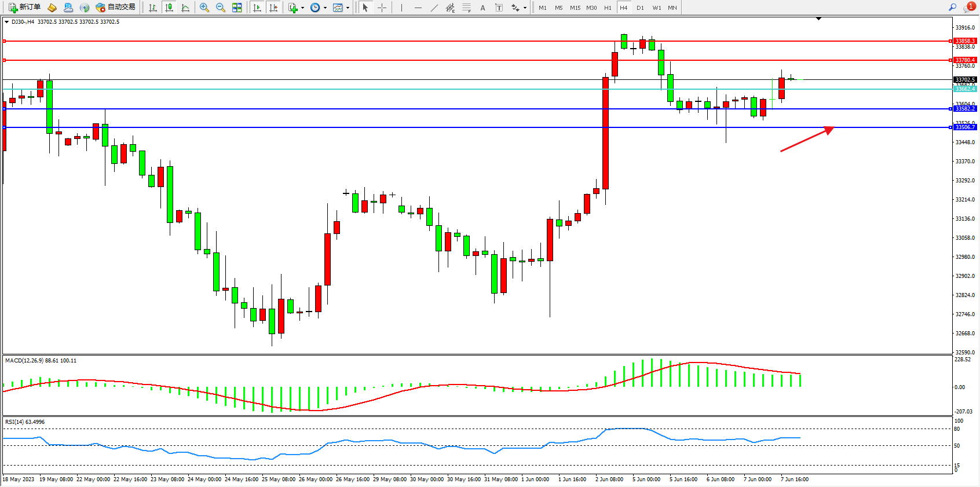Open the indicators list dropdown arrow

(302, 8)
